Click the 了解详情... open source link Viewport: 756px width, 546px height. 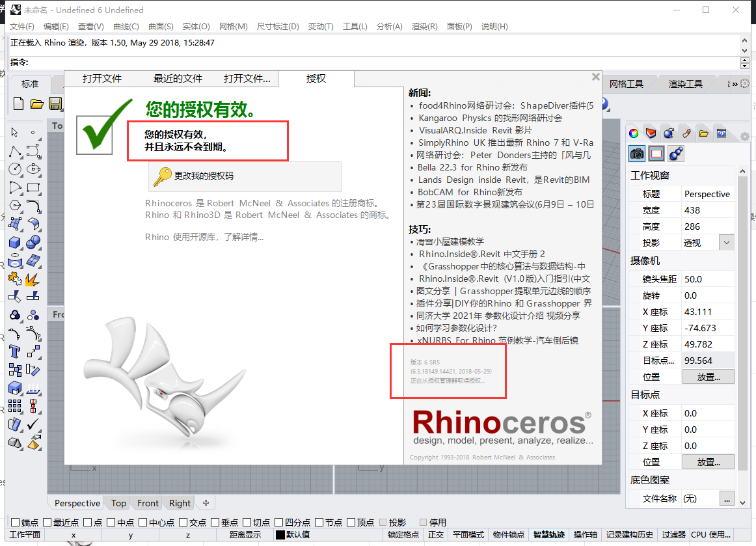click(x=244, y=237)
